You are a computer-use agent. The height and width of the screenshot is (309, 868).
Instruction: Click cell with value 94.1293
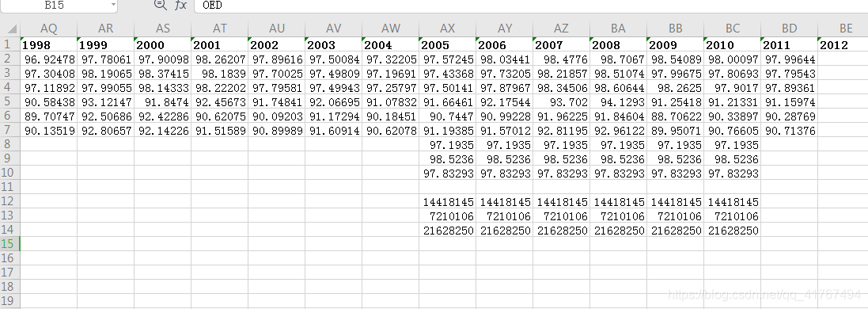[619, 102]
